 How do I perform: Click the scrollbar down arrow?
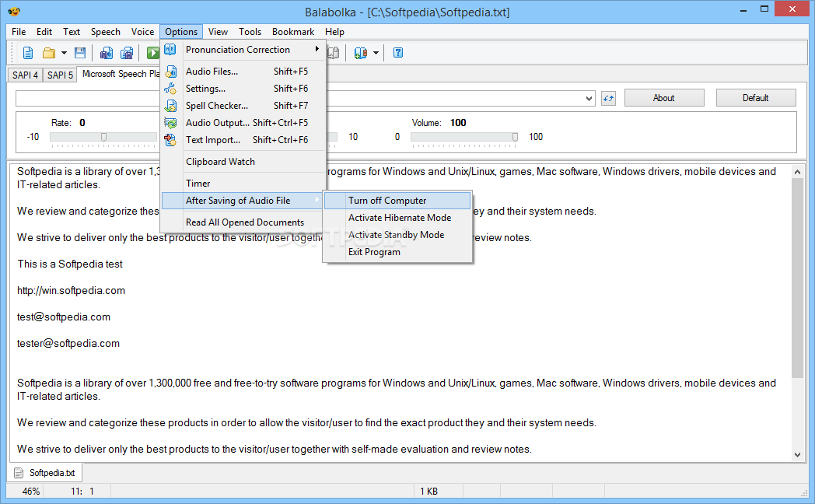point(797,455)
